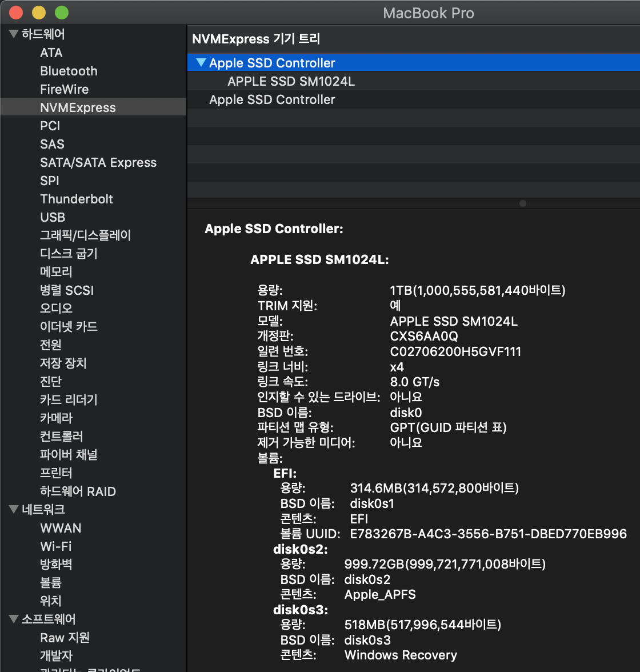Image resolution: width=640 pixels, height=672 pixels.
Task: Collapse the 네트워크 section triangle
Action: tap(14, 509)
